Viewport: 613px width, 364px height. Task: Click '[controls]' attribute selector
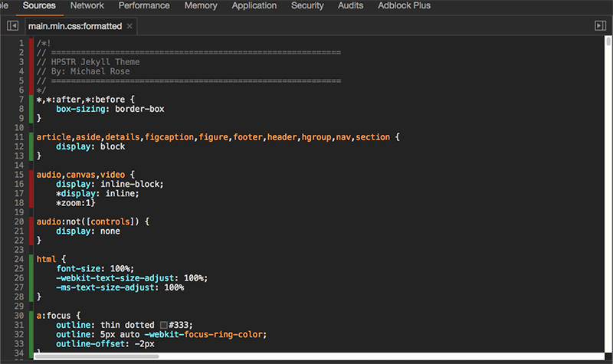click(x=110, y=221)
